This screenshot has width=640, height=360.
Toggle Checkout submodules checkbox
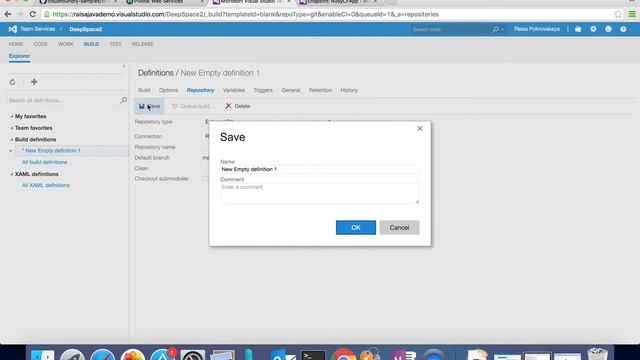tap(205, 179)
